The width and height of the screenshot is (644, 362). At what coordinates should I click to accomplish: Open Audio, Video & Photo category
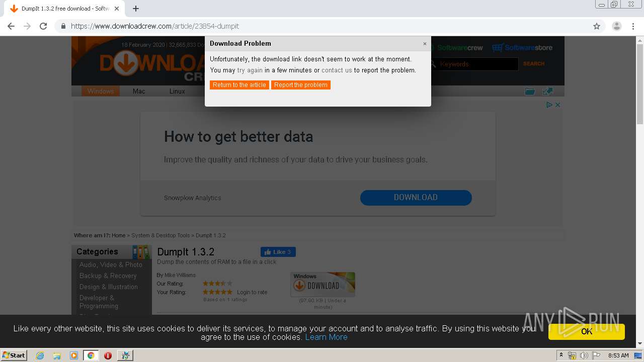tap(111, 264)
